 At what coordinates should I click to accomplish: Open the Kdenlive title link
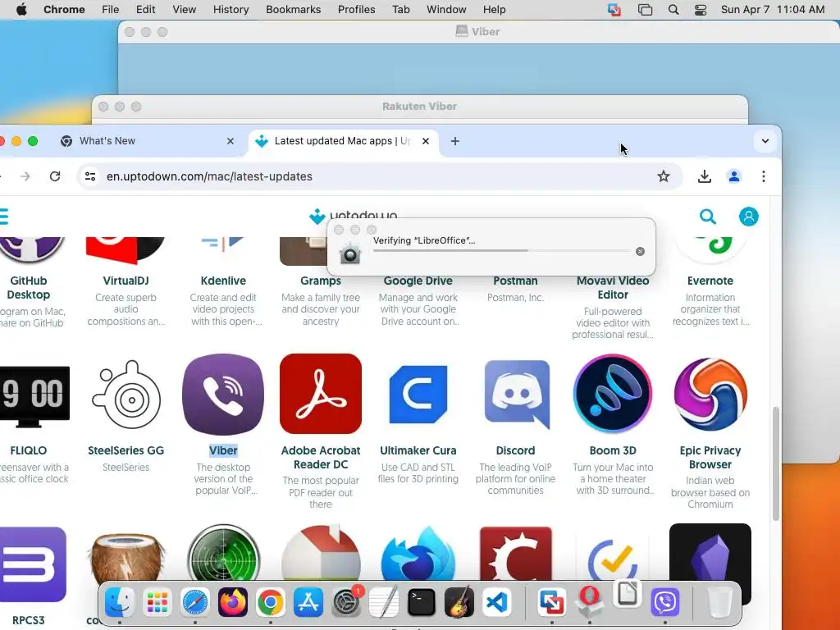pyautogui.click(x=223, y=281)
